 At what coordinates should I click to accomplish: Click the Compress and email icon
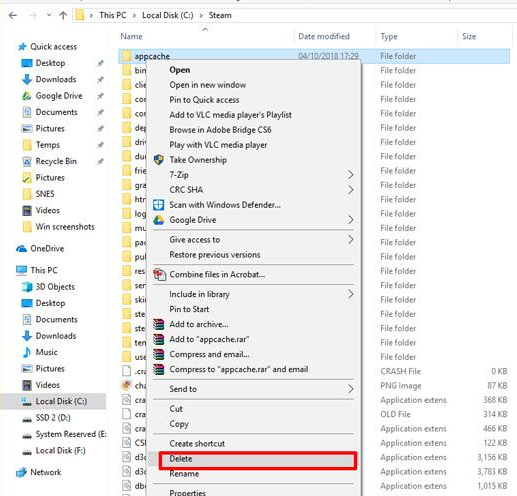pos(159,354)
